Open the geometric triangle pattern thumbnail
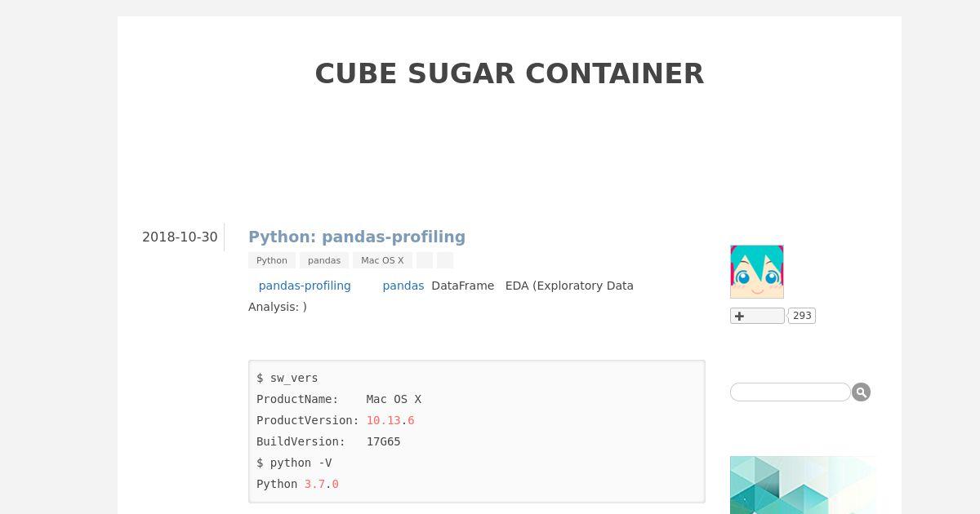 click(x=804, y=485)
